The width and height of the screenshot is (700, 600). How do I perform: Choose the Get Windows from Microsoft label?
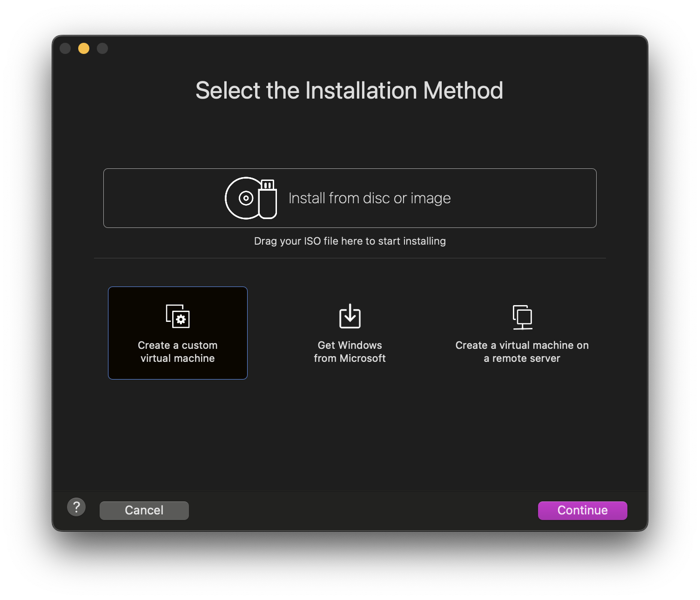(x=350, y=352)
